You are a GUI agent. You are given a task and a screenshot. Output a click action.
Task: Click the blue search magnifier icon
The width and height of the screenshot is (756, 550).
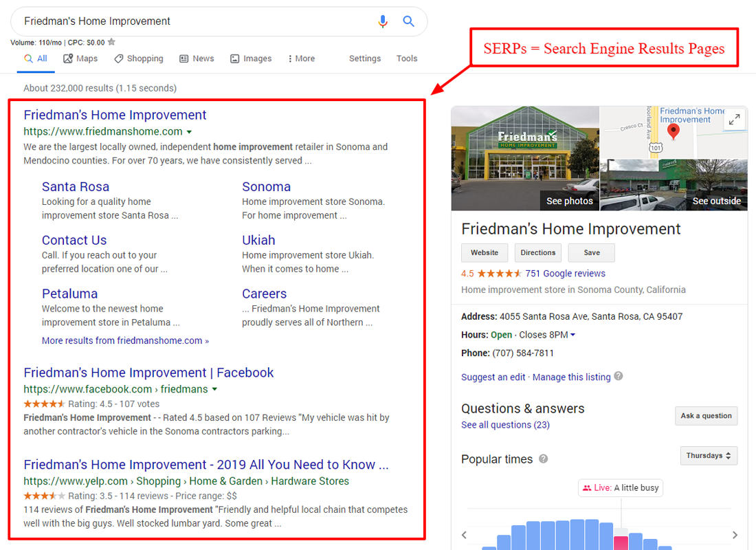click(408, 21)
